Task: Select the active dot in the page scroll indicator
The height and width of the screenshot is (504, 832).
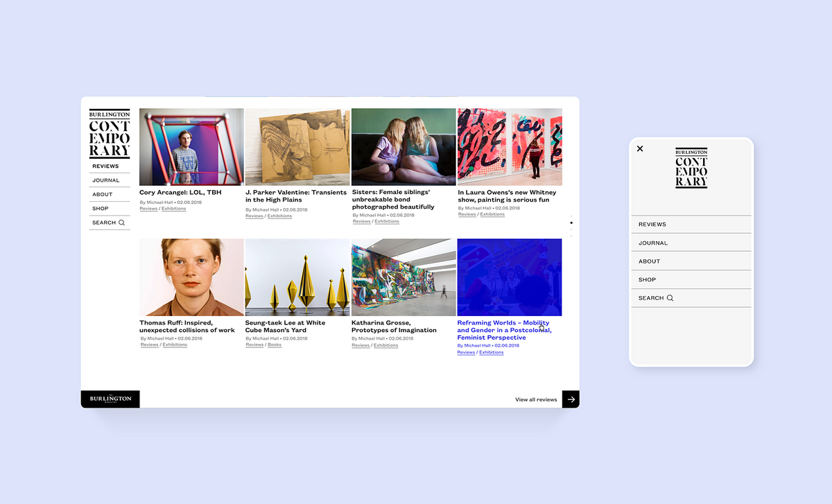Action: coord(571,222)
